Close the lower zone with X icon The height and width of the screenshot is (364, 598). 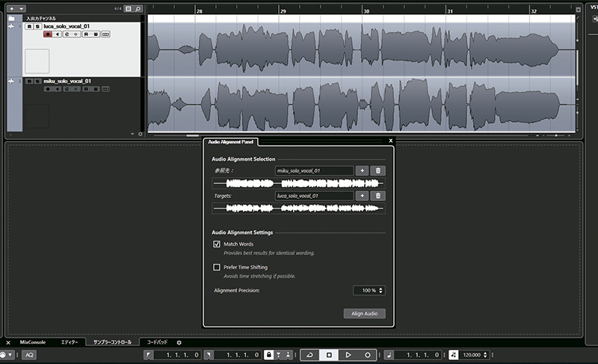tap(8, 342)
